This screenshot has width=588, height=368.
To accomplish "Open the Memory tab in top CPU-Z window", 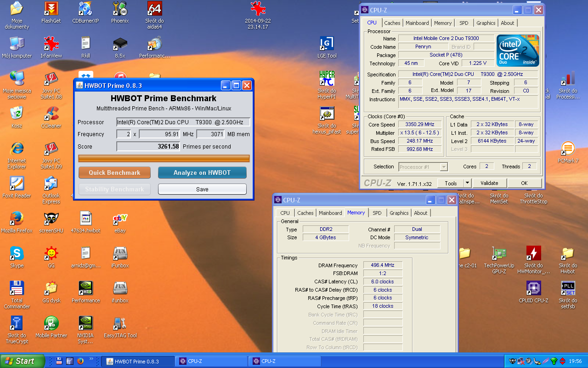I will (x=443, y=23).
